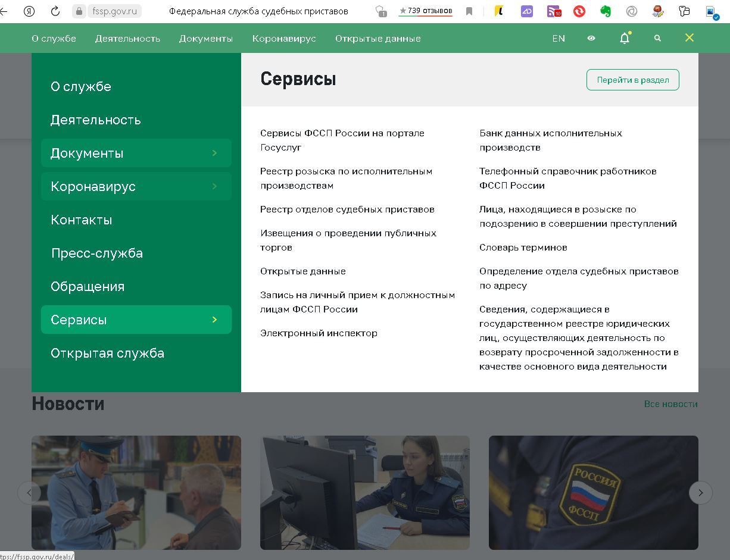Open the red AdGuard extension icon
Image resolution: width=730 pixels, height=560 pixels.
click(579, 11)
